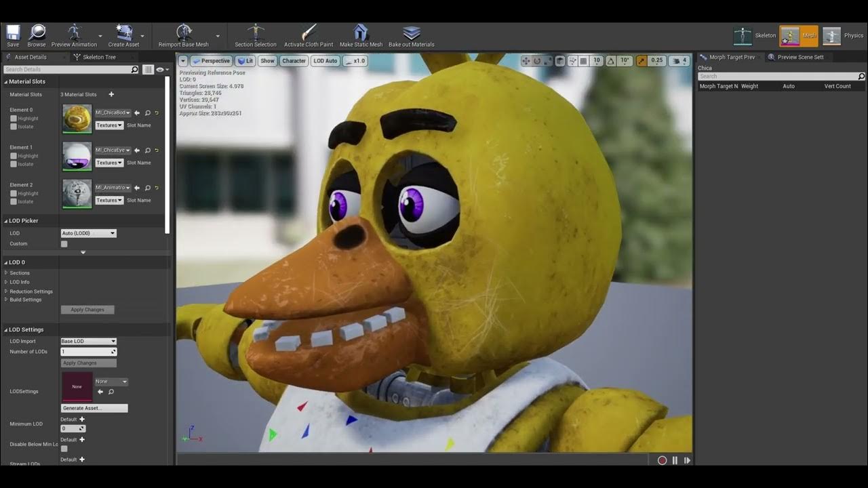Click the record button below the viewport
The height and width of the screenshot is (488, 868).
[x=663, y=460]
